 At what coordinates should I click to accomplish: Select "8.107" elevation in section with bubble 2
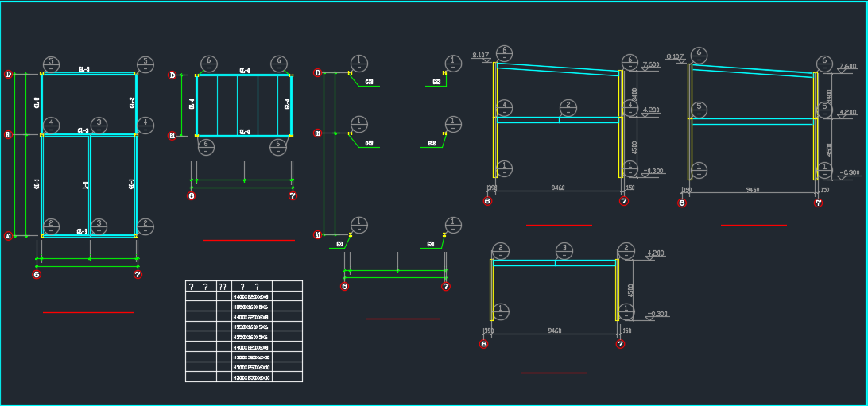pos(480,55)
